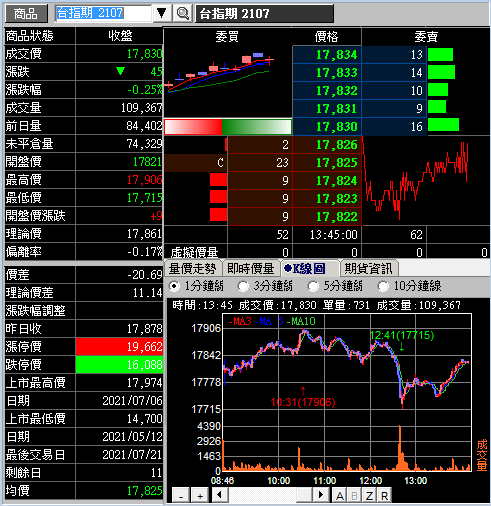Viewport: 491px width, 506px height.
Task: Click the 成交量 value 109,367 in left table
Action: (142, 108)
